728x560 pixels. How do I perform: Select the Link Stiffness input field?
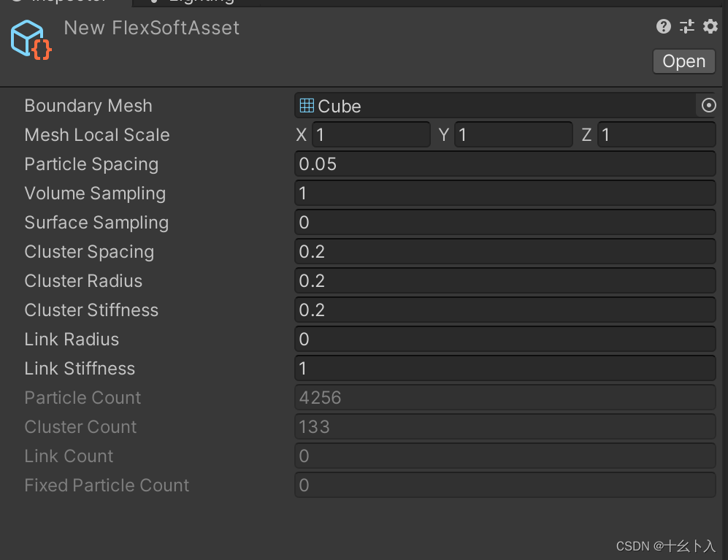pos(504,368)
